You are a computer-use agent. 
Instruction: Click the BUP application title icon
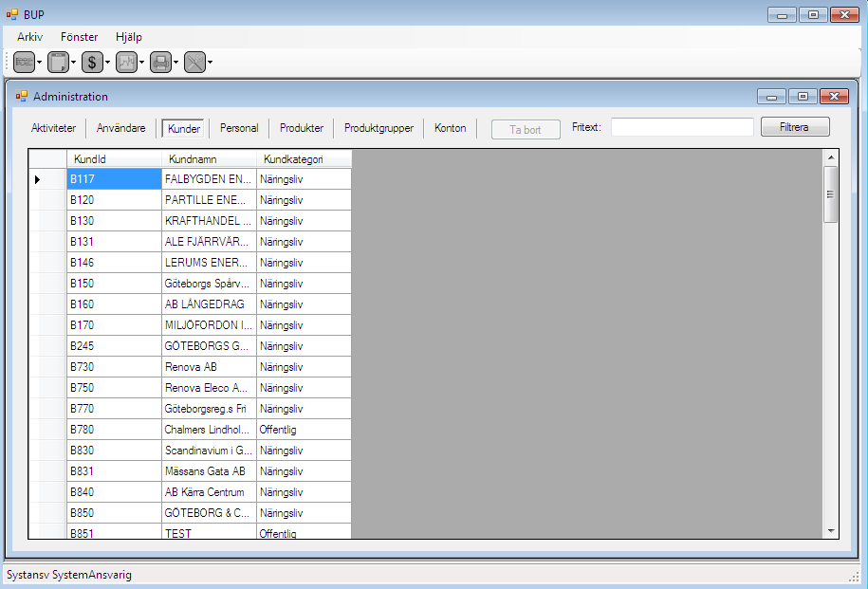(12, 14)
